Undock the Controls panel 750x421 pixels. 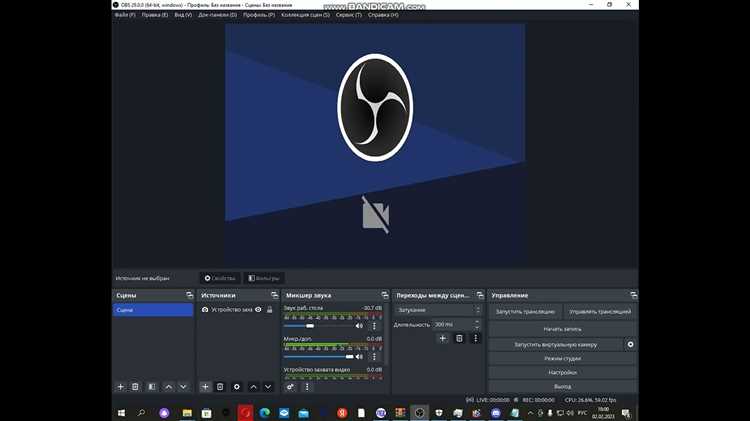tap(633, 295)
